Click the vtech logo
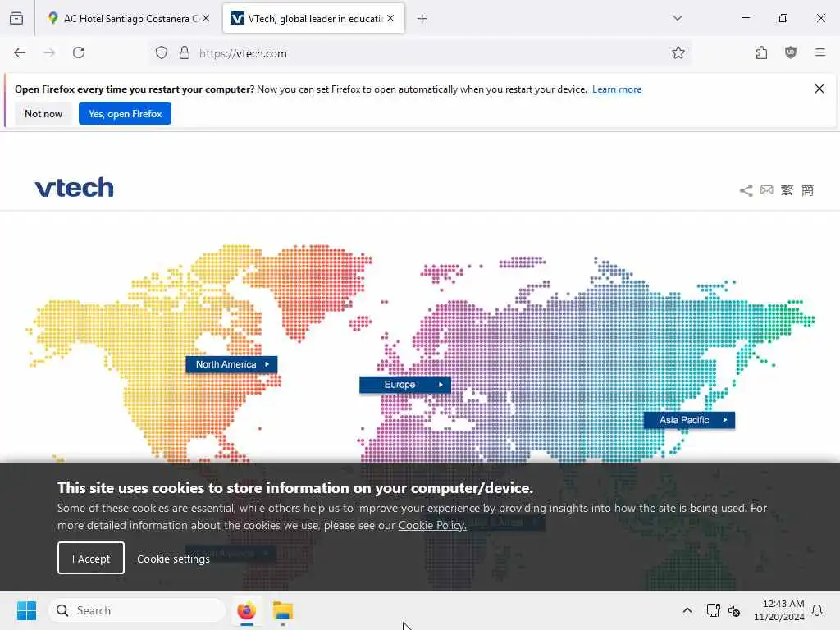Viewport: 840px width, 630px height. pyautogui.click(x=74, y=188)
